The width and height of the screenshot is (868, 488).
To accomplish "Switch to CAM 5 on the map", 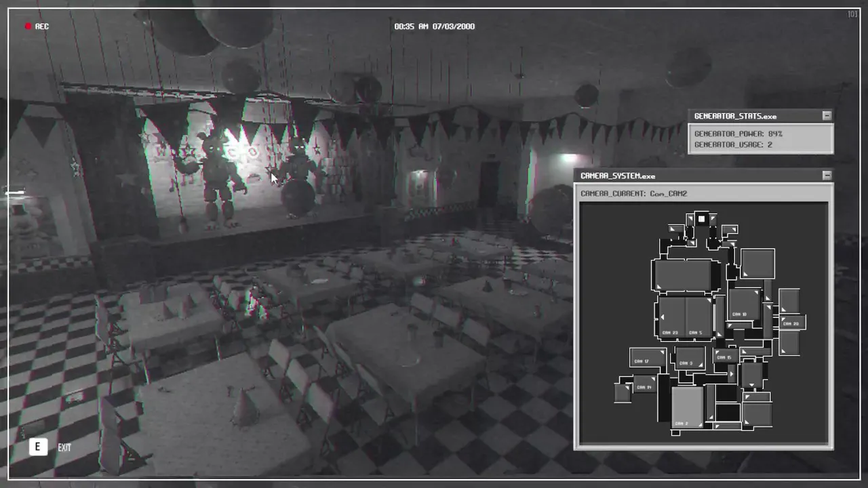I will point(698,318).
